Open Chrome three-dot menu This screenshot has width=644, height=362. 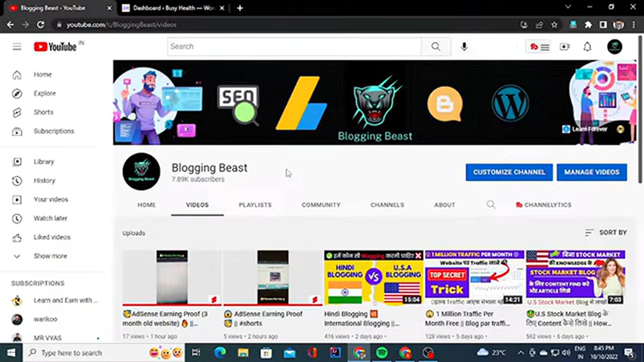pos(634,25)
